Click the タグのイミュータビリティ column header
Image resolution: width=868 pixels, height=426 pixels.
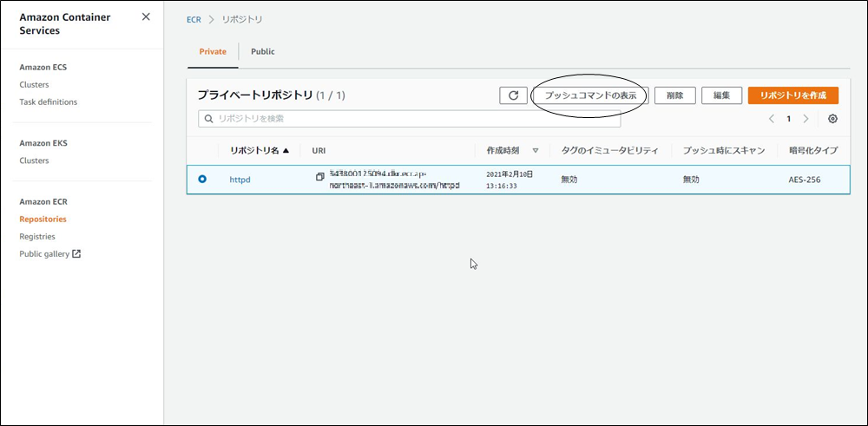point(609,150)
